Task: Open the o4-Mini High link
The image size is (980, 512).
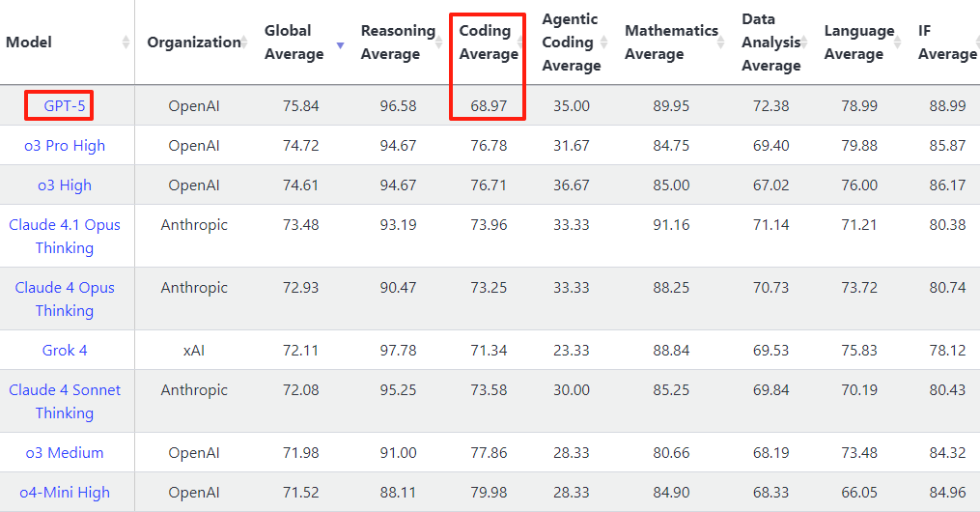Action: pyautogui.click(x=65, y=492)
